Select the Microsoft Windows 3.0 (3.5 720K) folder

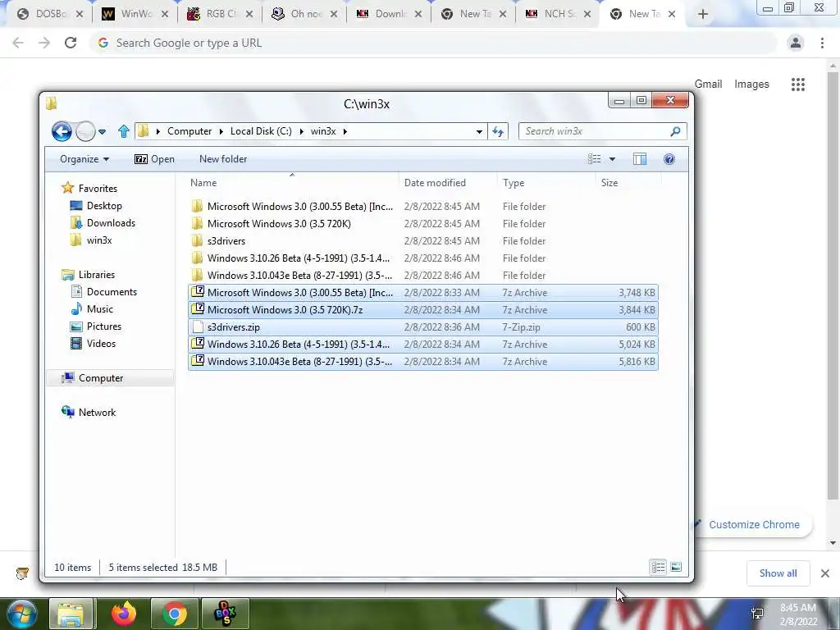[x=423, y=223]
